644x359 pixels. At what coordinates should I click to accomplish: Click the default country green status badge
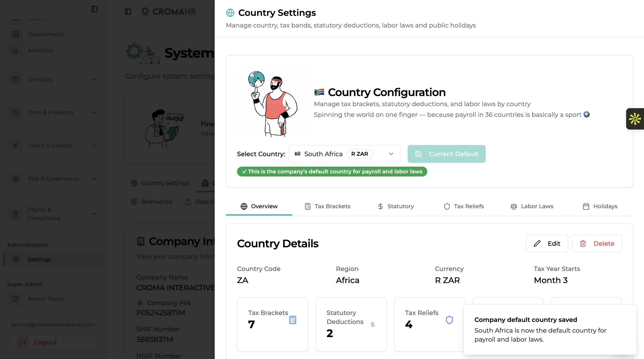click(332, 171)
